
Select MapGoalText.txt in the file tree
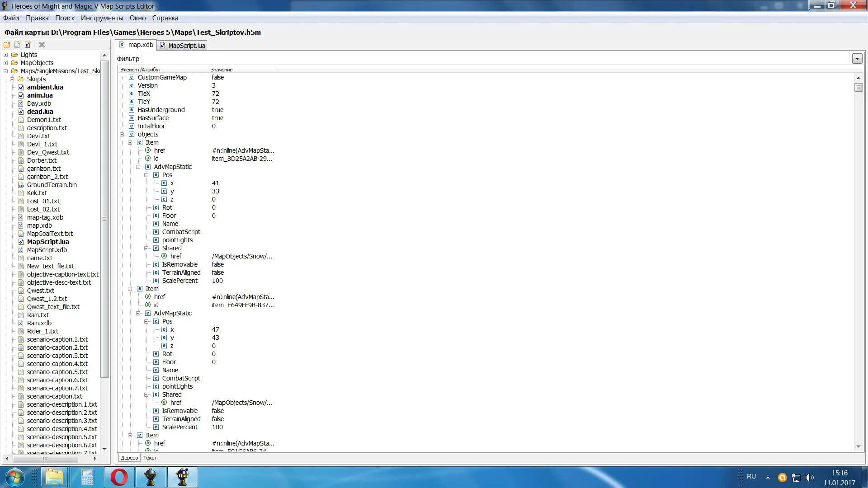50,234
